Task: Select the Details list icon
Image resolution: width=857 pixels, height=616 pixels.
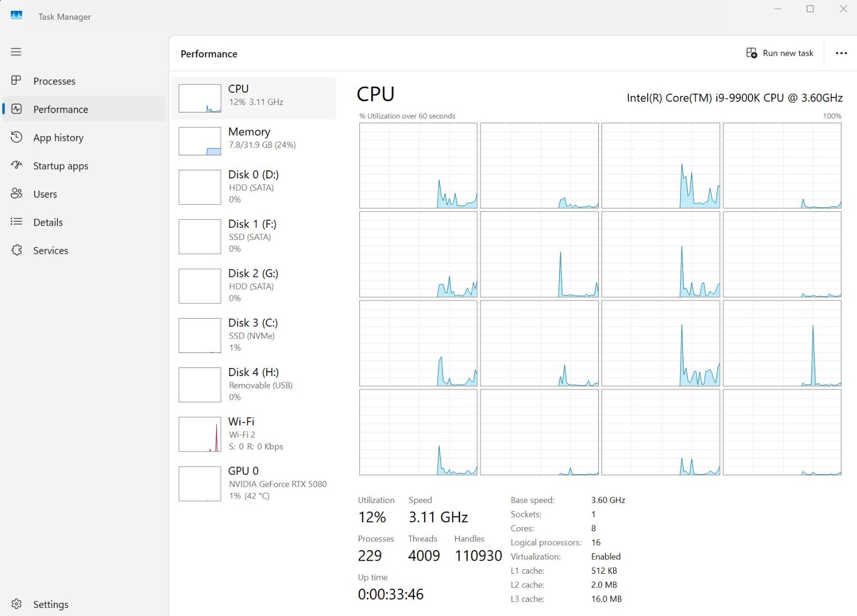Action: click(x=17, y=222)
